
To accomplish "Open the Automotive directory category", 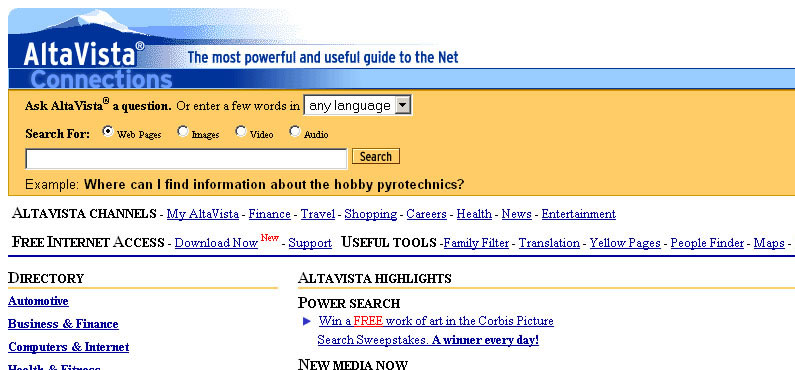I will [38, 301].
